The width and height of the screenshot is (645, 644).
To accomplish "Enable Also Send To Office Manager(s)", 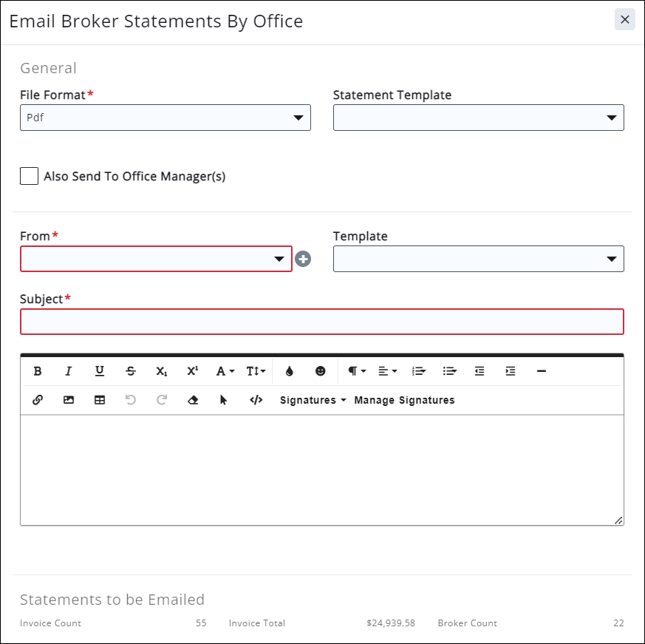I will pos(30,176).
